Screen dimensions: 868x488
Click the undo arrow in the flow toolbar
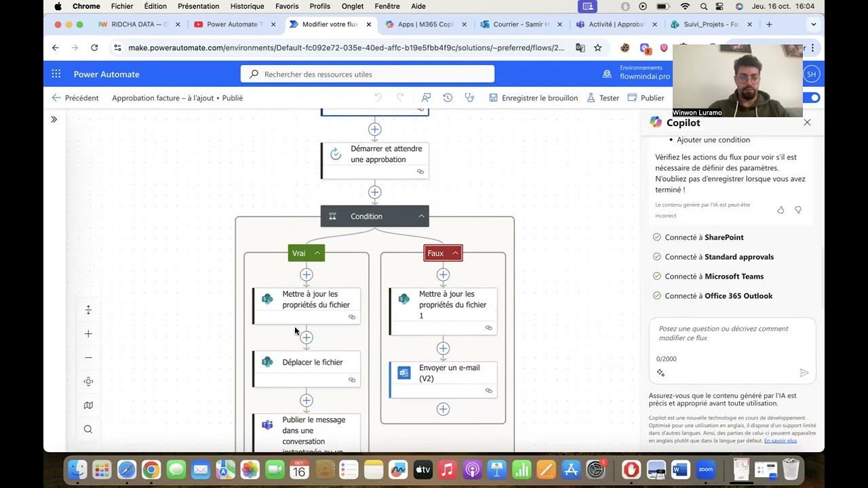point(378,98)
